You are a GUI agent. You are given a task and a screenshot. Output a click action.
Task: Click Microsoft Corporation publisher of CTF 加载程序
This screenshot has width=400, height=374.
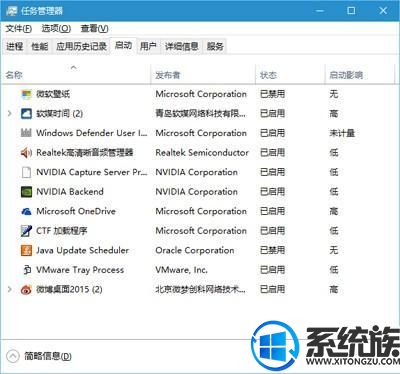(201, 231)
